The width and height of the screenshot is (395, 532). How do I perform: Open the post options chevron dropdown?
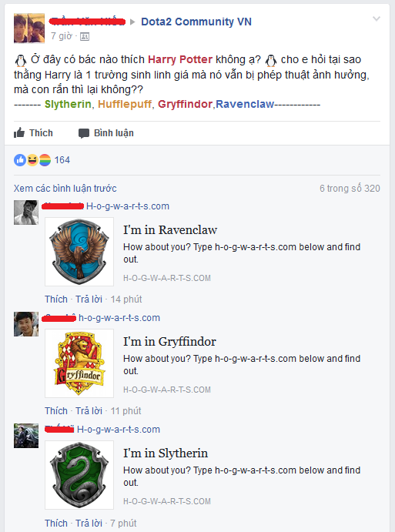[x=377, y=18]
